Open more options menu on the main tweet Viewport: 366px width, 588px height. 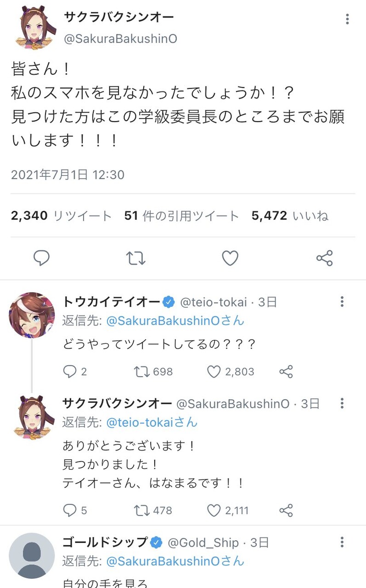click(347, 19)
